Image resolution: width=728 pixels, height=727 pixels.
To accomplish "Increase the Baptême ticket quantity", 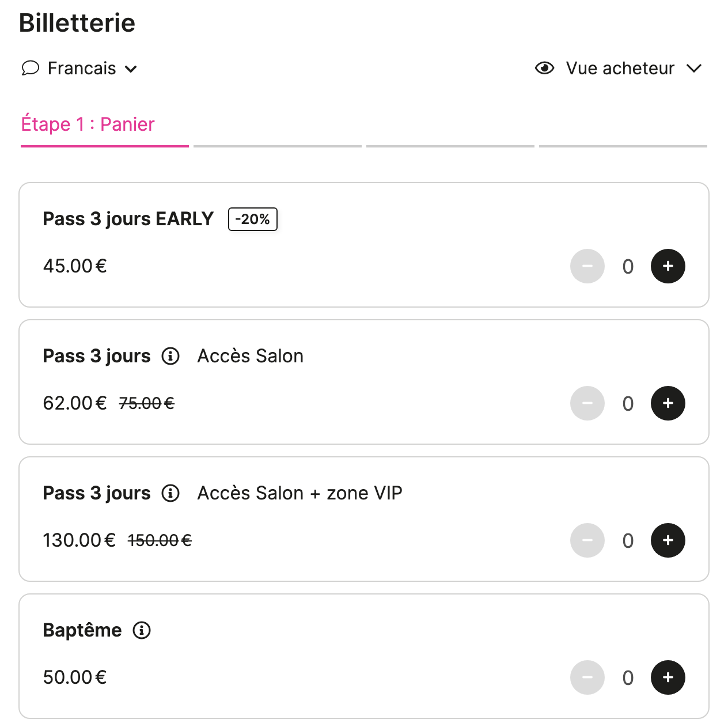I will pos(668,677).
